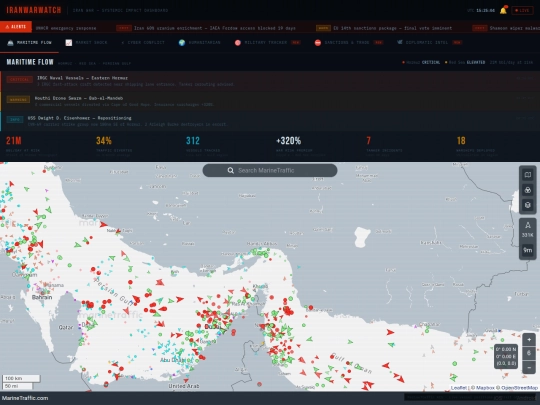
Task: Open the Houthi Drone Swarm alert row
Action: pos(270,101)
